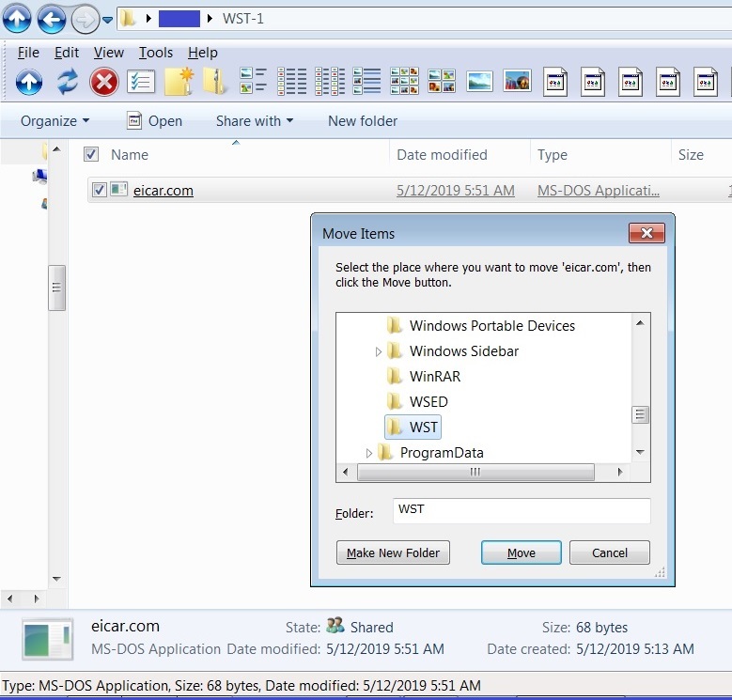Sort by the Size column header
This screenshot has width=732, height=700.
[x=691, y=154]
